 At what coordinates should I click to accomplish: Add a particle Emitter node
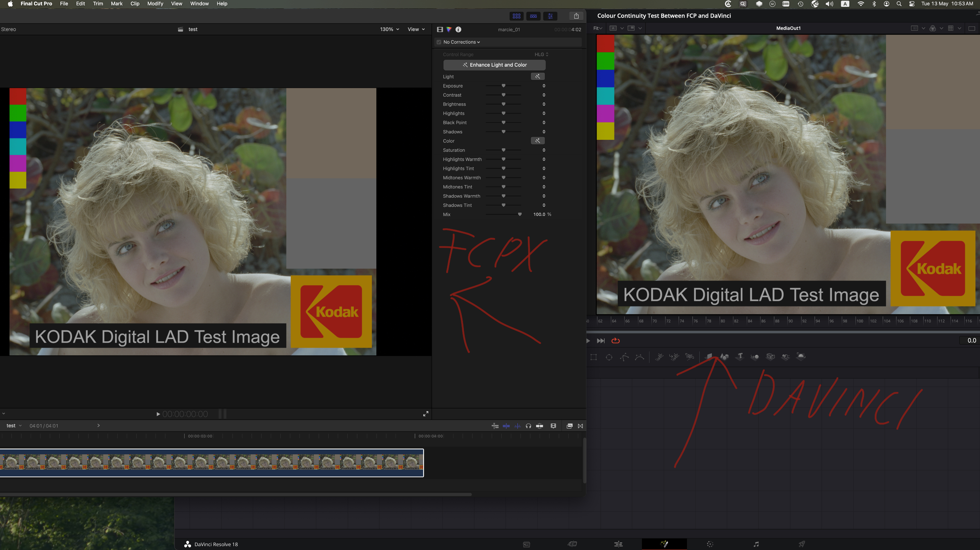659,357
